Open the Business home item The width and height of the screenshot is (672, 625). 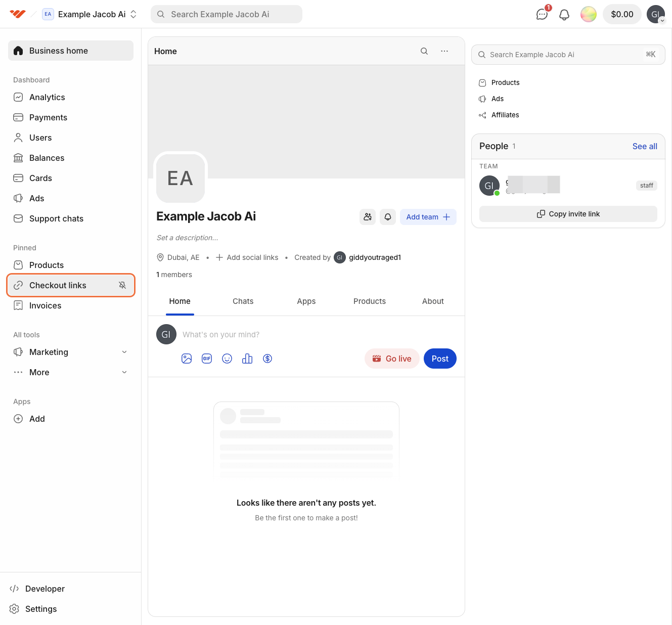(x=71, y=51)
